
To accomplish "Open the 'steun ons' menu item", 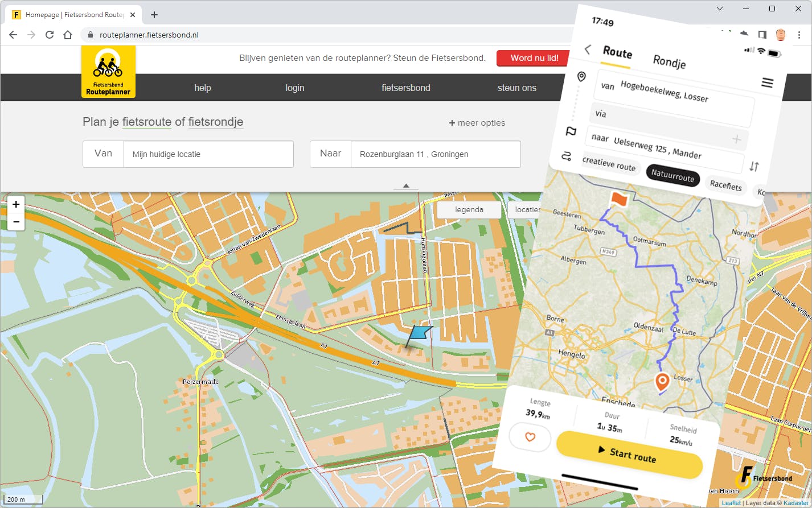I will coord(517,88).
